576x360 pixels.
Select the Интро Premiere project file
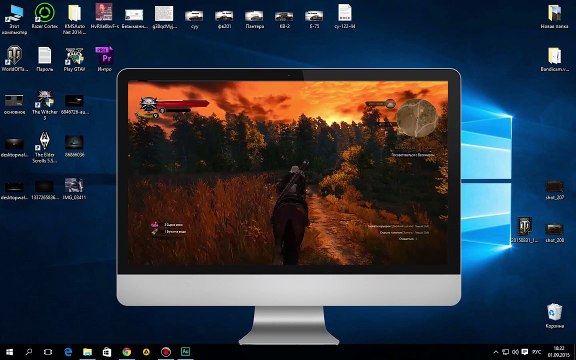click(104, 59)
